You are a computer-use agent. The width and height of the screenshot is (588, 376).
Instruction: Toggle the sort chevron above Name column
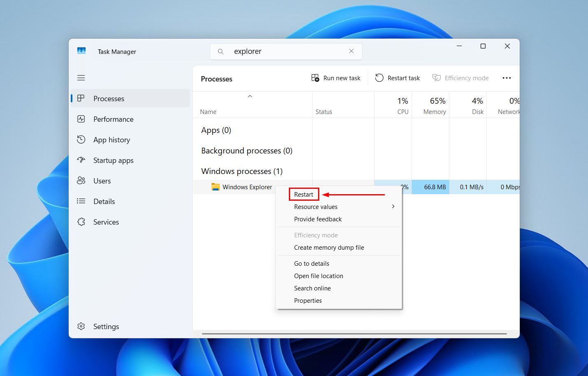(250, 96)
